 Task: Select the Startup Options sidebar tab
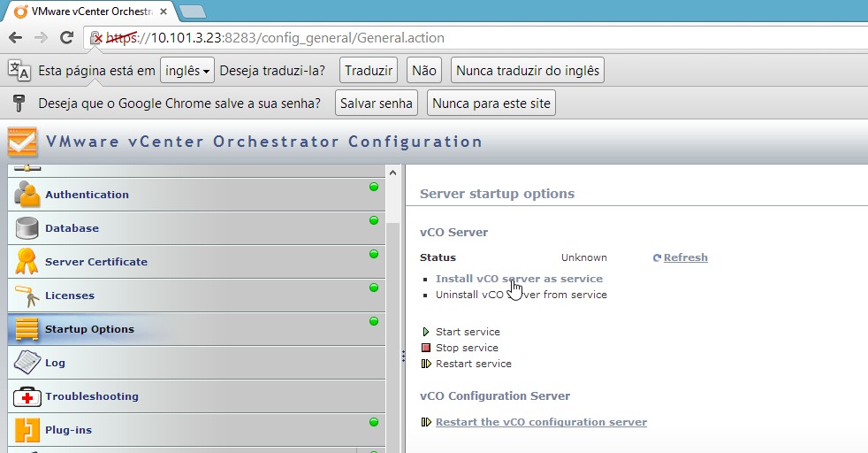(89, 329)
